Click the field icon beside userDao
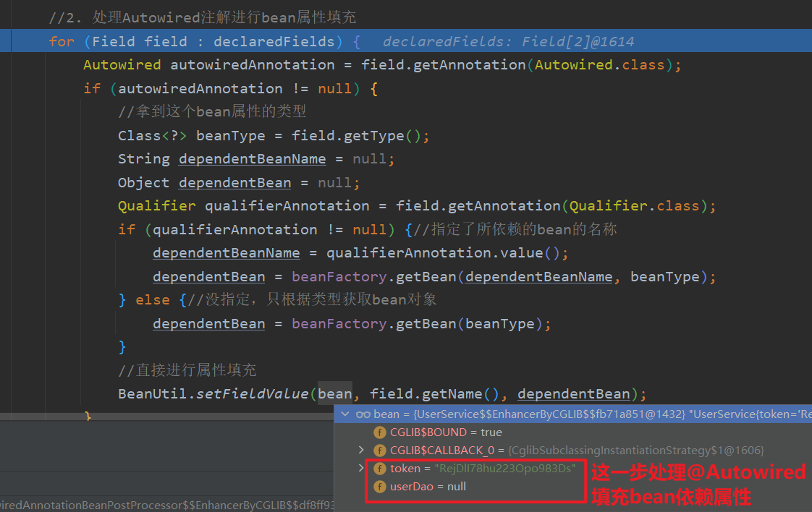This screenshot has width=812, height=512. (379, 487)
